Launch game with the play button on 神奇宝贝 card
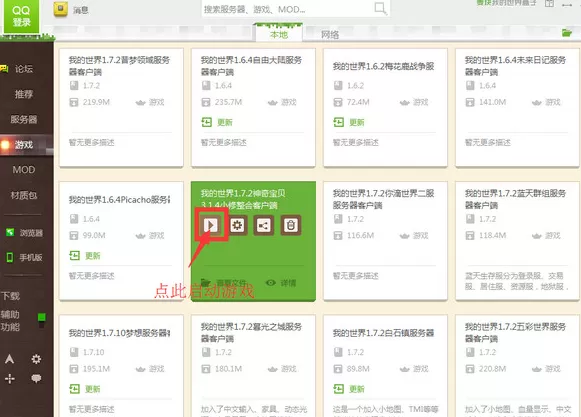Viewport: 581px width, 417px height. pyautogui.click(x=210, y=225)
